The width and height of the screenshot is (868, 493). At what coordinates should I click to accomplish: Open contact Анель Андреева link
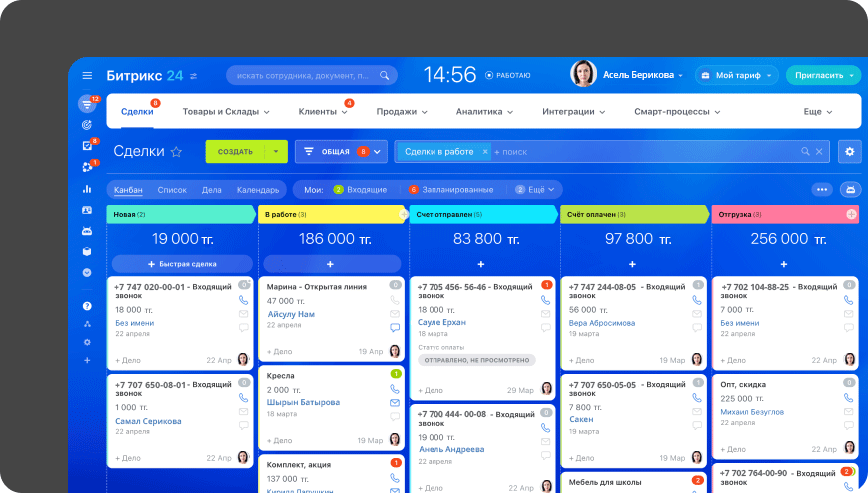(x=451, y=449)
